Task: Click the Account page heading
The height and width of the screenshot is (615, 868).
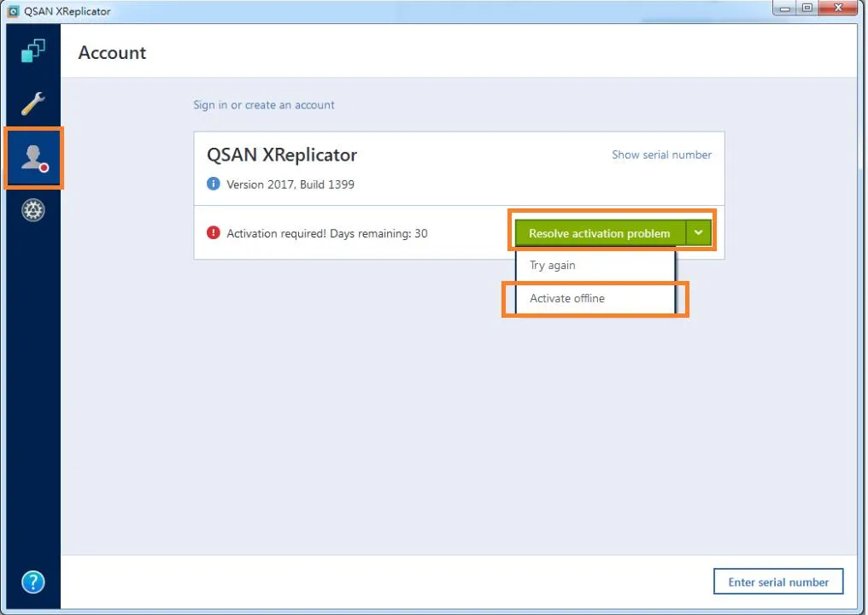Action: [x=113, y=53]
